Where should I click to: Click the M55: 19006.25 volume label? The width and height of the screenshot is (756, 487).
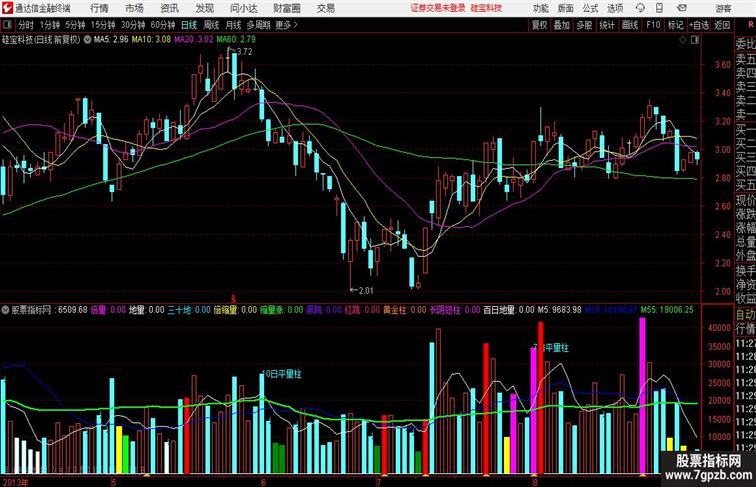coord(667,310)
